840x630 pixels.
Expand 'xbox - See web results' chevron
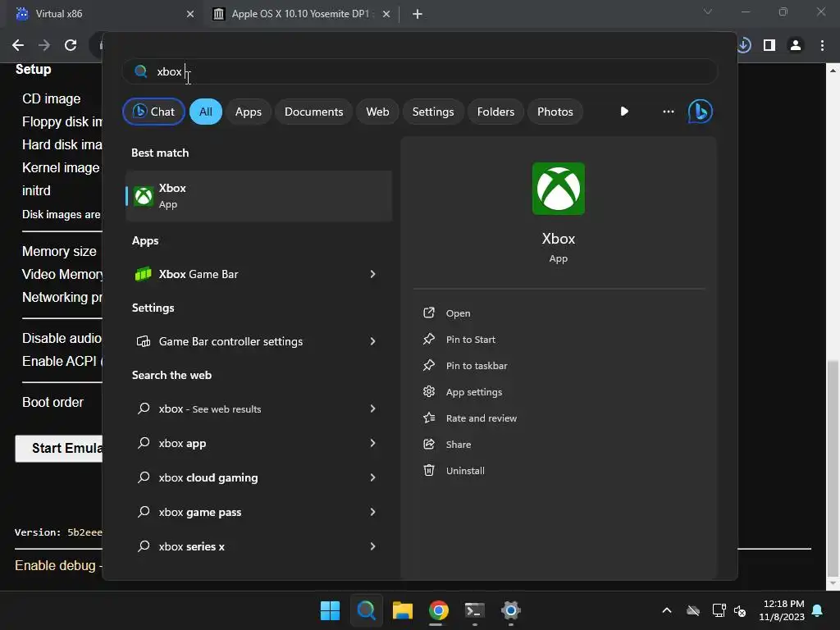(x=373, y=409)
